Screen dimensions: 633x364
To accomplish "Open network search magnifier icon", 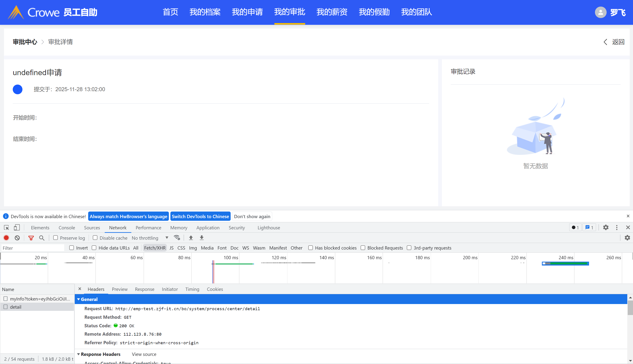I will coord(42,238).
